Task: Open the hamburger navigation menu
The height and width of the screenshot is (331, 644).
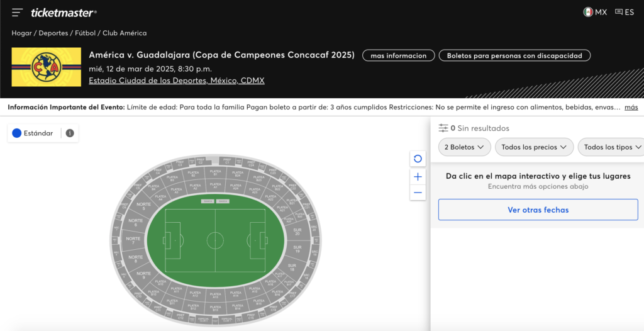Action: point(17,13)
